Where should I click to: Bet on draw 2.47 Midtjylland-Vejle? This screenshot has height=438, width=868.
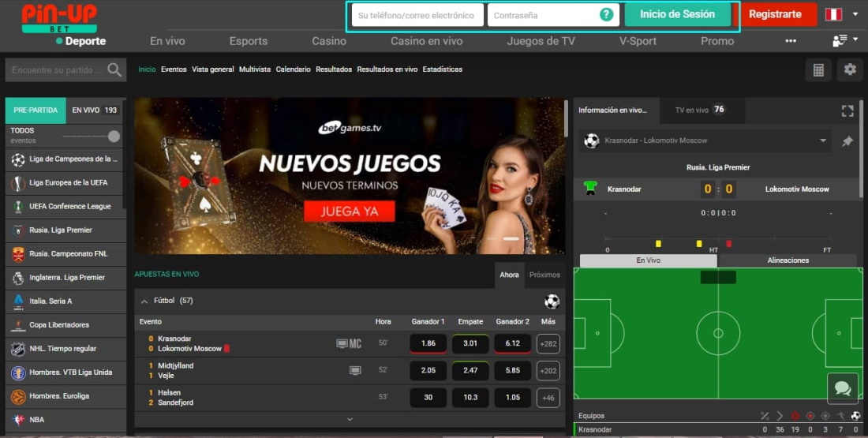[x=470, y=370]
